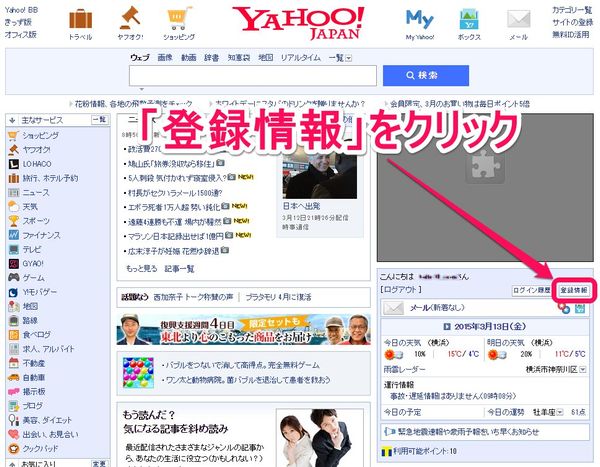
Task: Click the mail envelope icon in login panel
Action: (x=393, y=308)
